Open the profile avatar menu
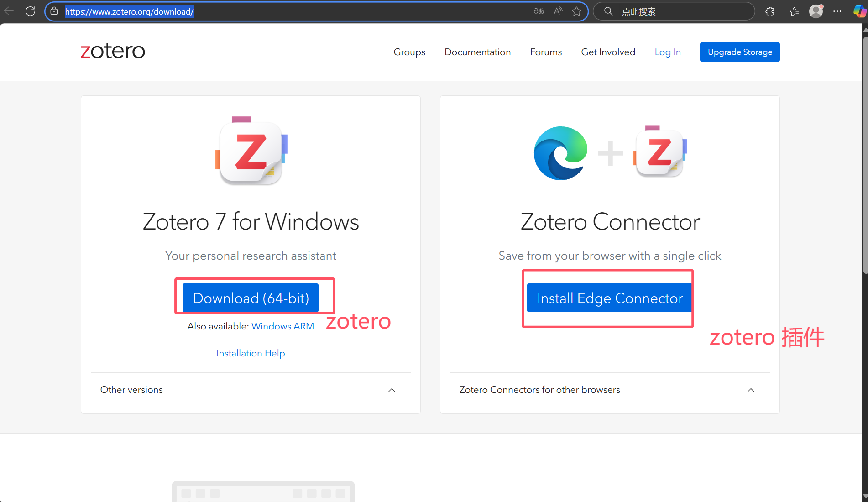The image size is (868, 502). pyautogui.click(x=816, y=11)
